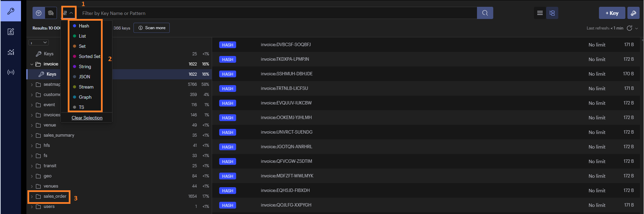
Task: Click the Browser key icon in sidebar
Action: coord(11,11)
